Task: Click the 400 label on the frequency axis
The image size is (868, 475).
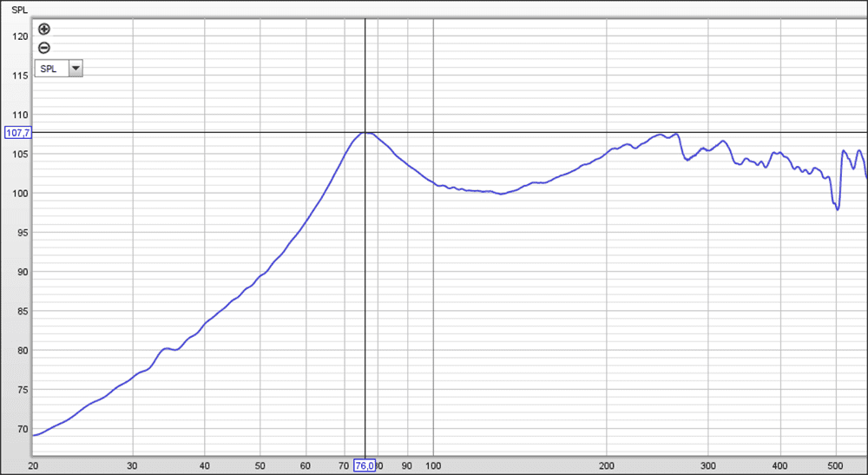Action: pos(780,465)
